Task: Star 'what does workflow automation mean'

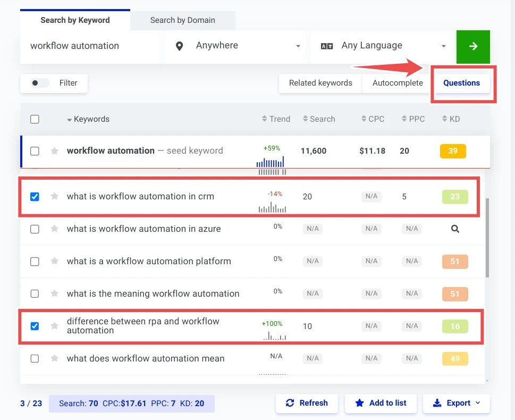Action: 55,358
